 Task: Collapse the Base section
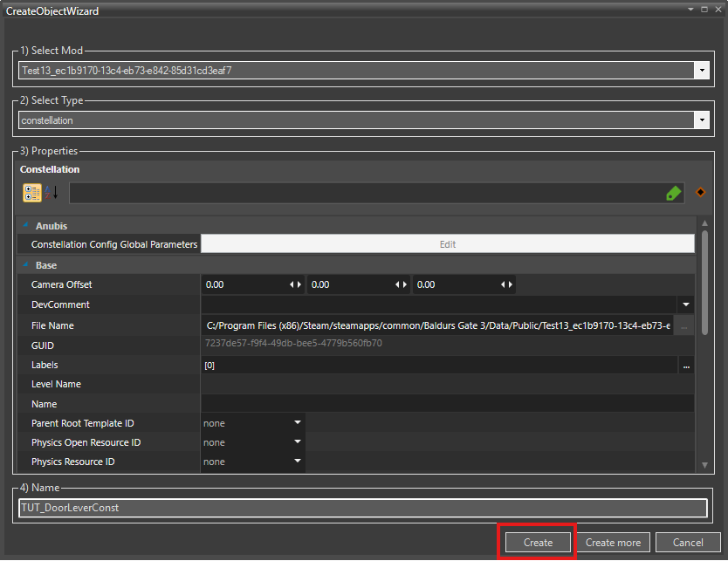click(x=25, y=264)
